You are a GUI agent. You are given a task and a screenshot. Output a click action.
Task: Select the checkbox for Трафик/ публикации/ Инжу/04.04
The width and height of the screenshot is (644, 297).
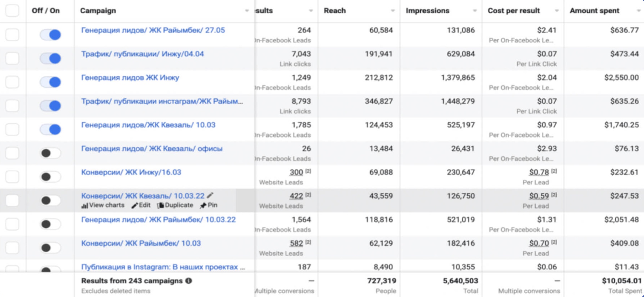12,58
